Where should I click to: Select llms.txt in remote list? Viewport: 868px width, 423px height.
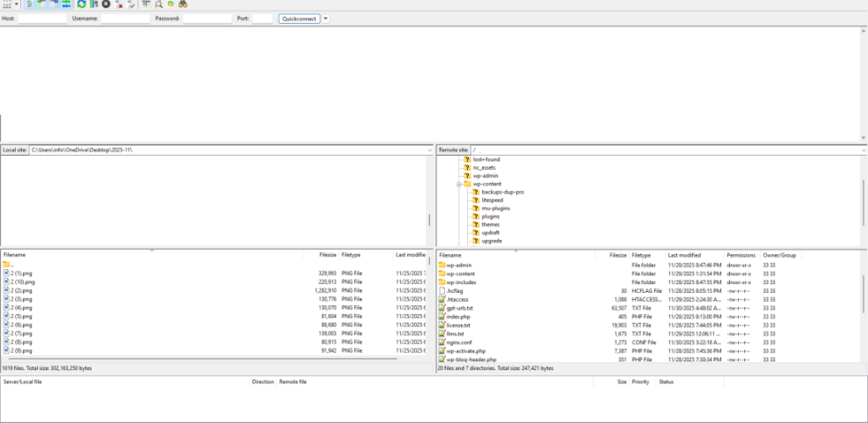tap(455, 334)
